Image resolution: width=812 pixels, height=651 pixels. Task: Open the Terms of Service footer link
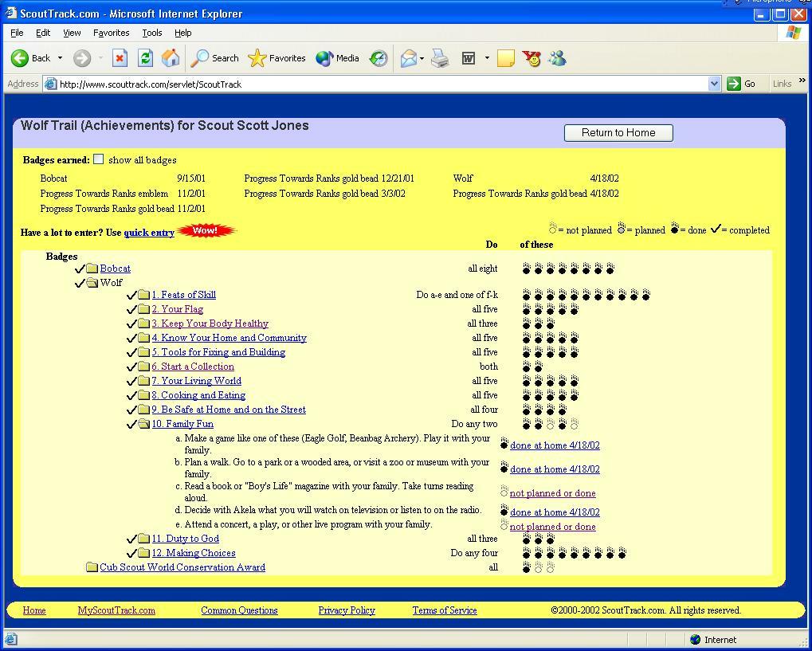point(445,610)
